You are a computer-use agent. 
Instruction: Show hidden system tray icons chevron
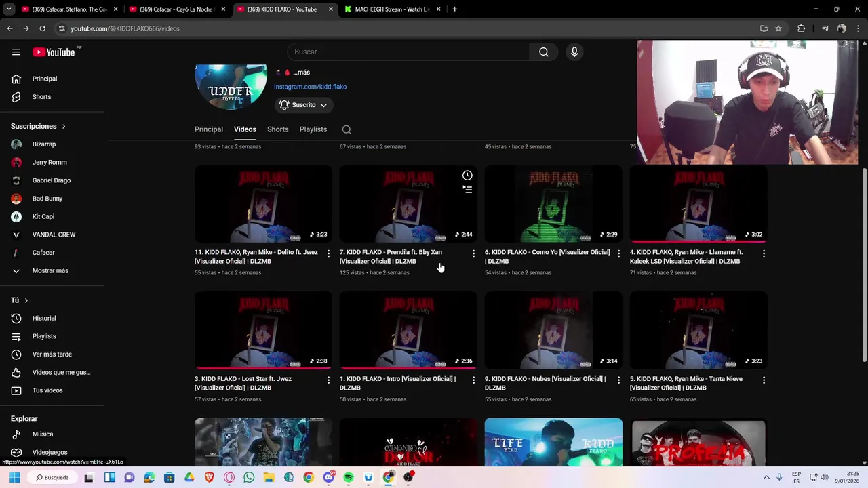766,477
